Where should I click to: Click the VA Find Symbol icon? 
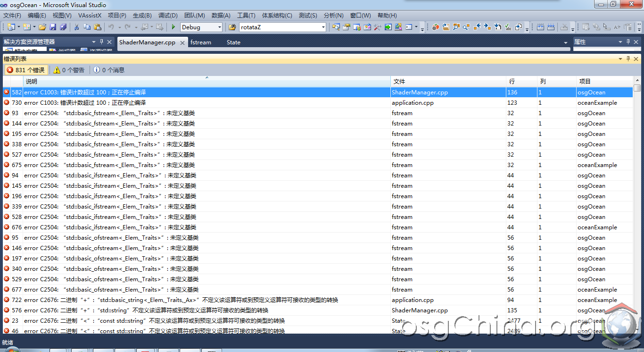point(456,27)
